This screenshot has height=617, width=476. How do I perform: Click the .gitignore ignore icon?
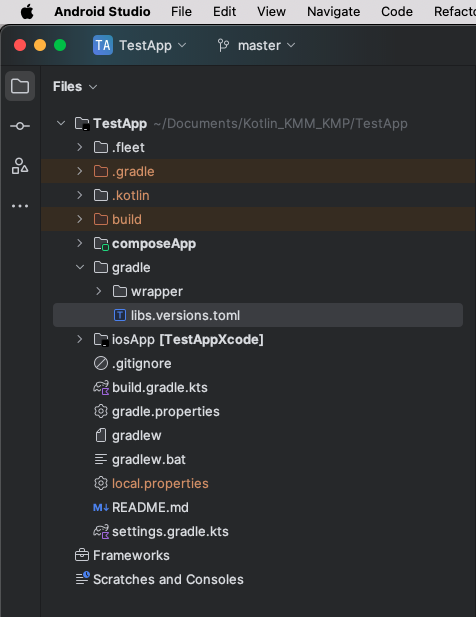101,363
